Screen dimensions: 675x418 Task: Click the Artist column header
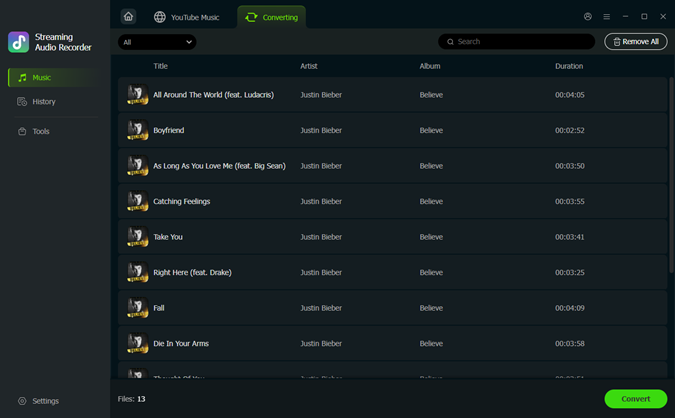(309, 66)
